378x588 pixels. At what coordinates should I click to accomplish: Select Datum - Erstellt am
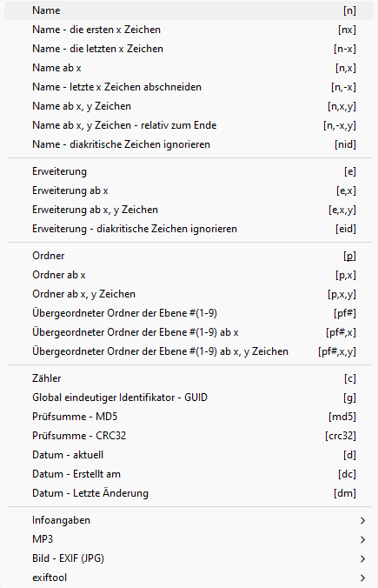coord(189,474)
